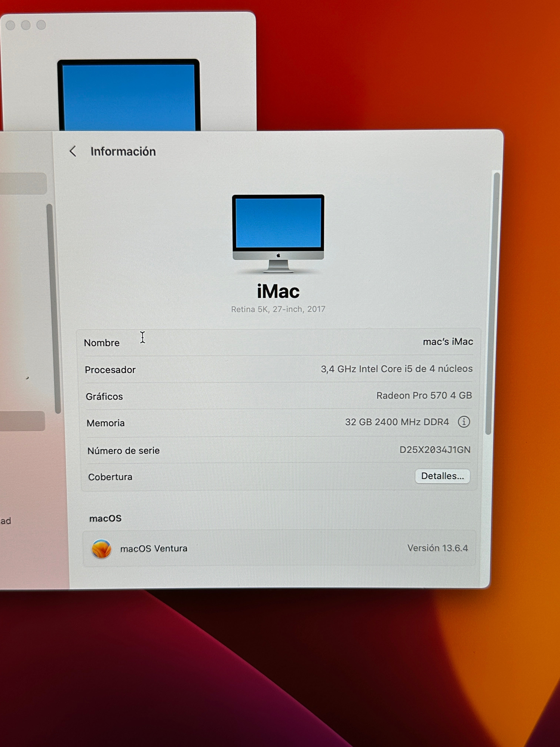Viewport: 560px width, 747px height.
Task: Click the iMac computer image in Información
Action: point(278,233)
